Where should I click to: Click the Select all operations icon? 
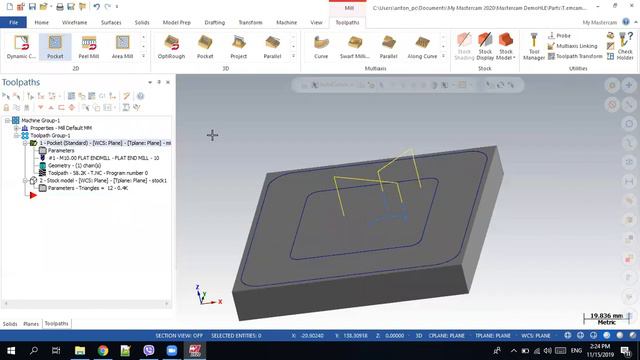(x=6, y=96)
